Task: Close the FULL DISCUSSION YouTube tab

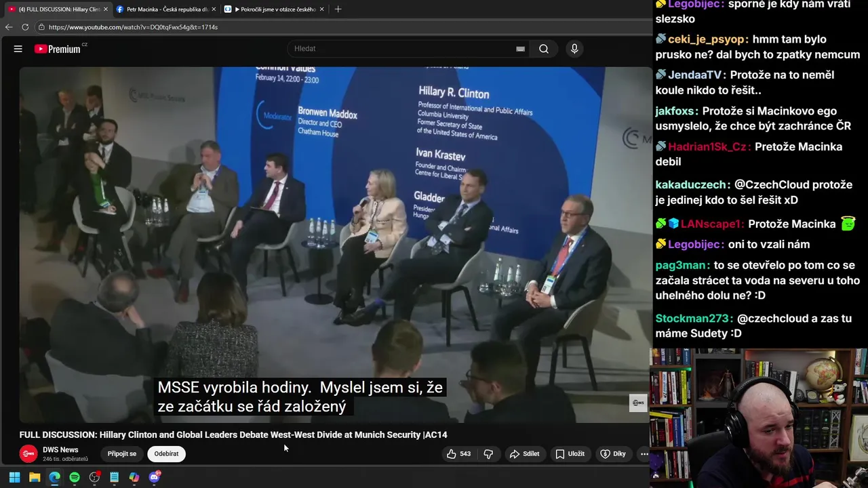Action: [x=105, y=9]
